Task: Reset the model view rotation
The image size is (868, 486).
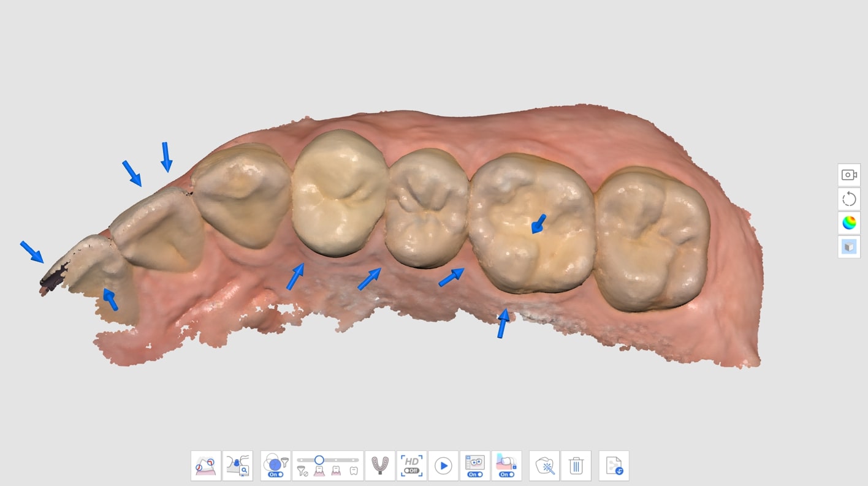Action: pos(849,199)
